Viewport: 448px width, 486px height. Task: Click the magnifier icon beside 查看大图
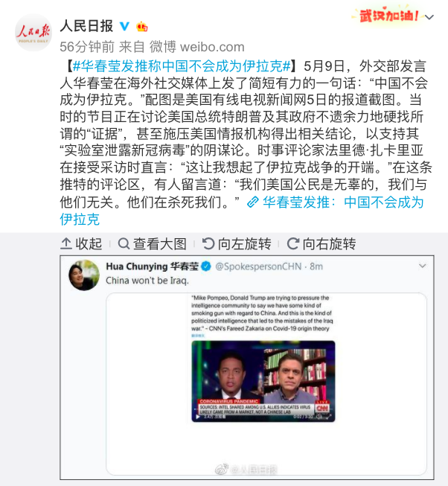124,244
